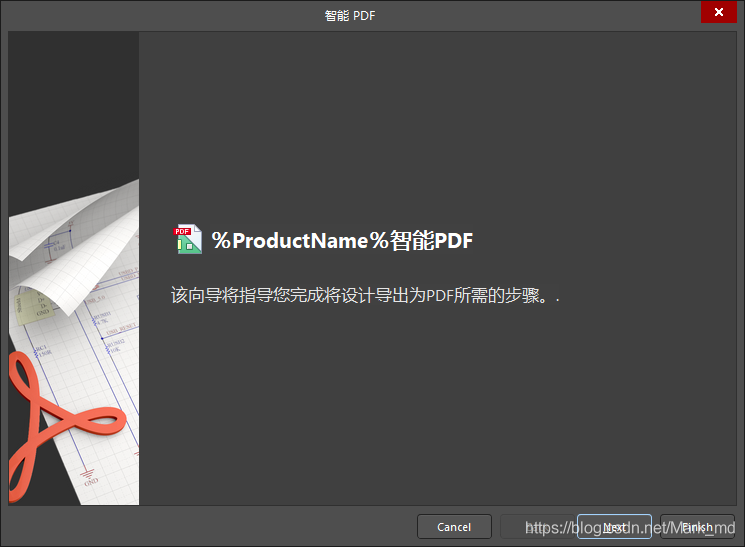
Task: Click the Next button
Action: coord(614,527)
